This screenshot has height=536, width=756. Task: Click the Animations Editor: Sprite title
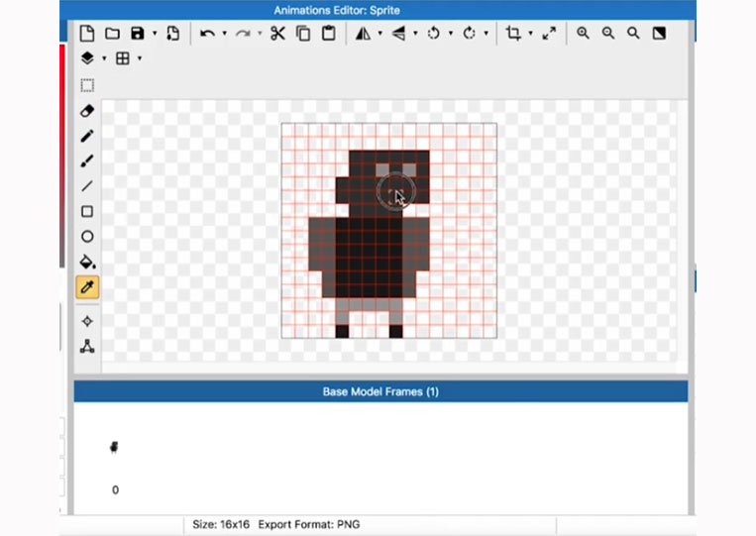(337, 10)
